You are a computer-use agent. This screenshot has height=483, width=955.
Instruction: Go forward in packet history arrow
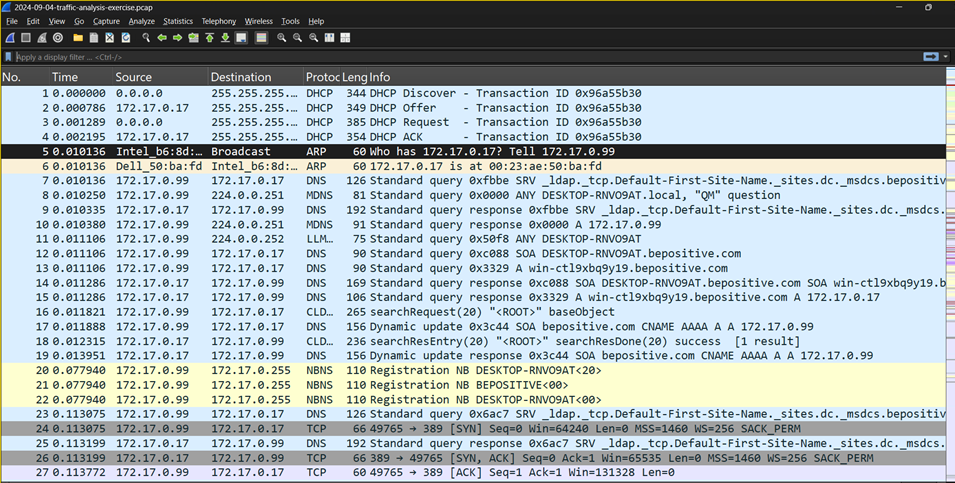click(178, 38)
